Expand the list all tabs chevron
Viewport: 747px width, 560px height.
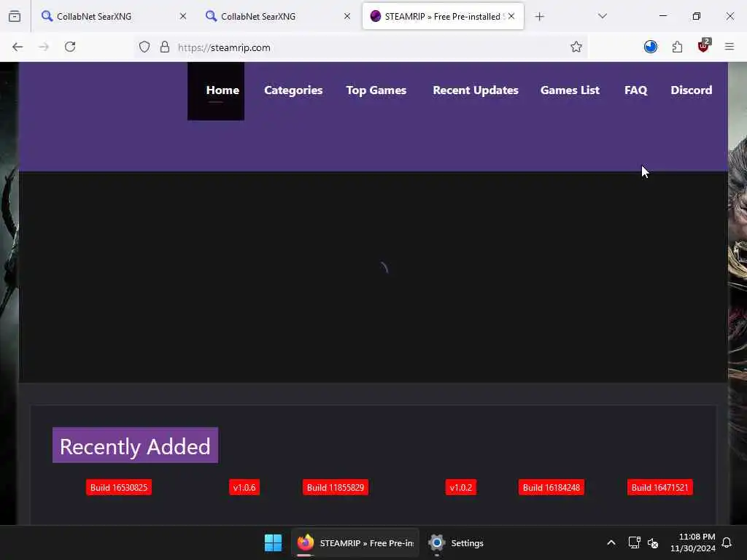click(x=602, y=16)
